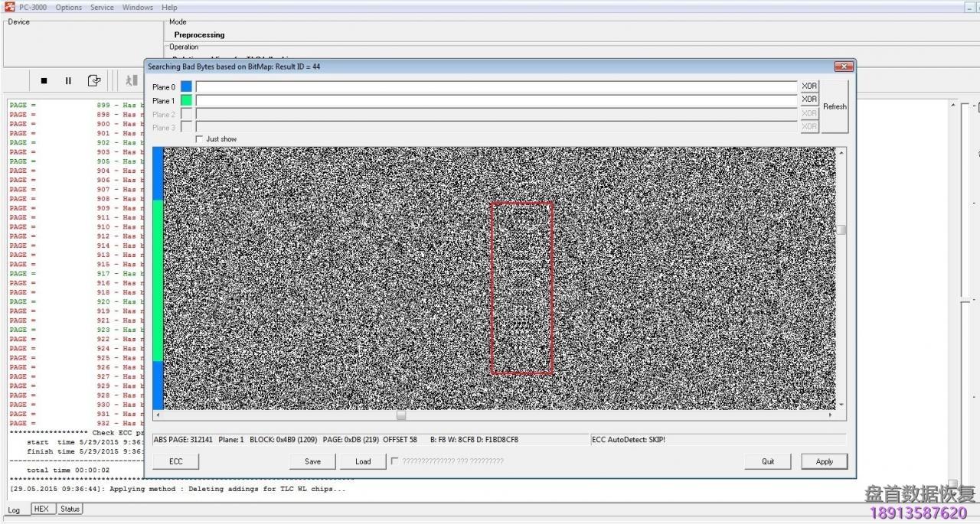Click the Plane 0 input field

pos(496,86)
